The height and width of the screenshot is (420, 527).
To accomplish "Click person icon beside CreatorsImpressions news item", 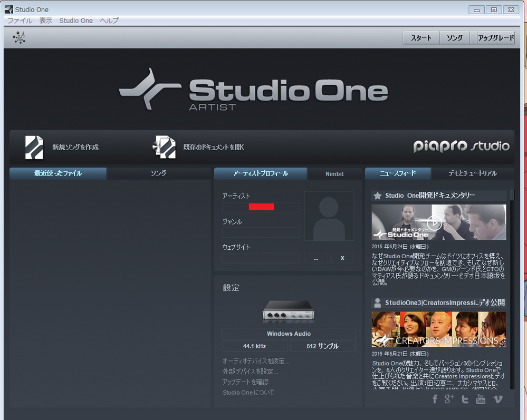I will (x=377, y=303).
